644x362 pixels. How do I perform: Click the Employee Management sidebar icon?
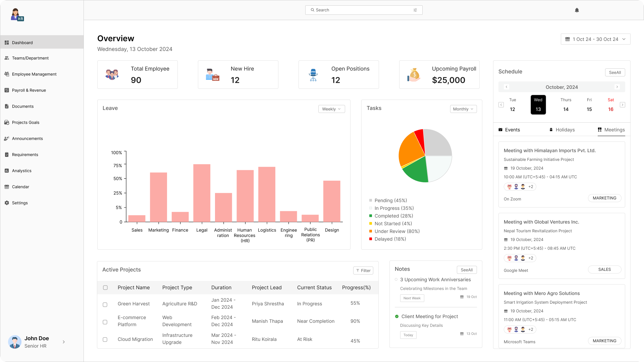click(7, 74)
